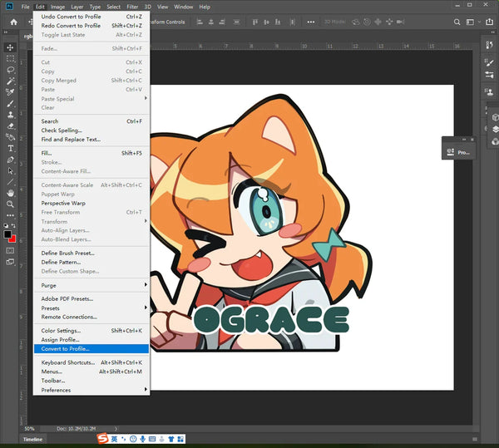Select the Move tool
Screen dimensions: 499x448
point(10,47)
